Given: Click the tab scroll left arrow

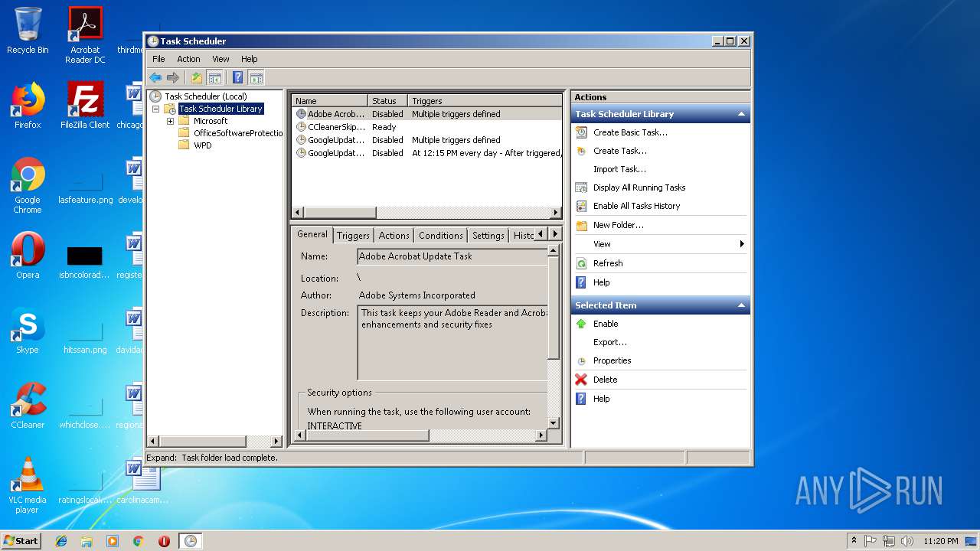Looking at the screenshot, I should coord(541,234).
